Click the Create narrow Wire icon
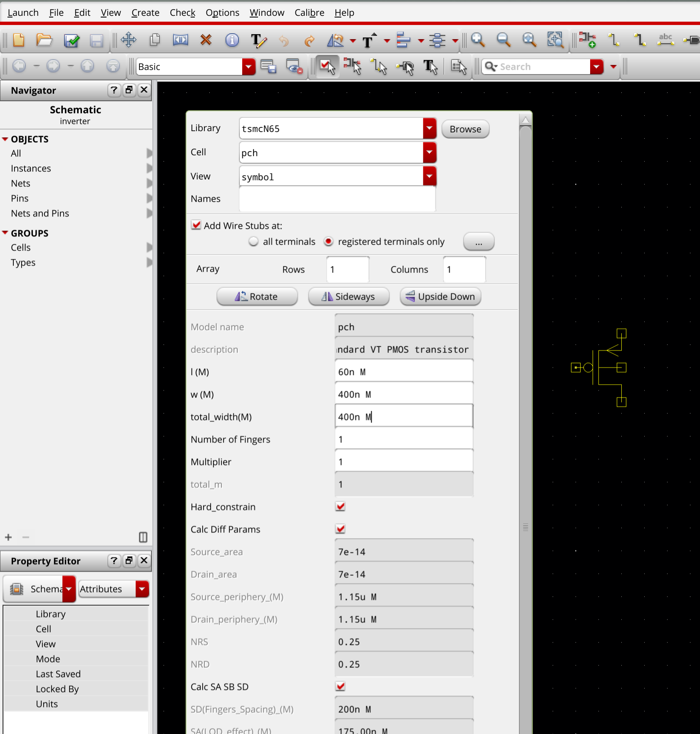This screenshot has height=734, width=700. pos(613,40)
